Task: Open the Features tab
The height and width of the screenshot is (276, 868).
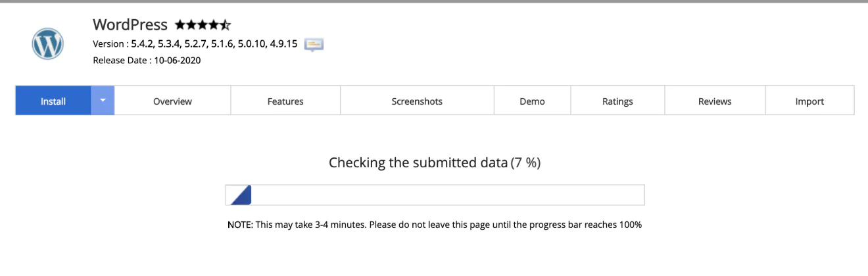Action: coord(285,101)
